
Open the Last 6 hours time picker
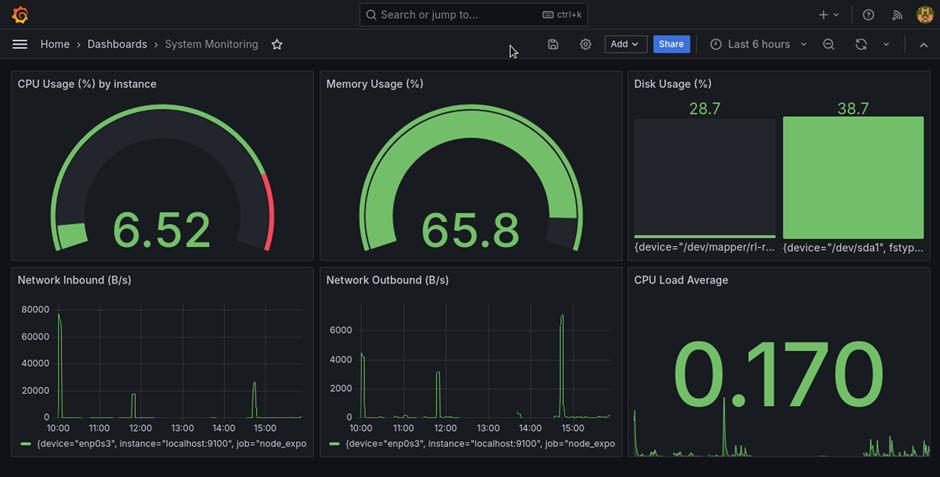[x=758, y=44]
